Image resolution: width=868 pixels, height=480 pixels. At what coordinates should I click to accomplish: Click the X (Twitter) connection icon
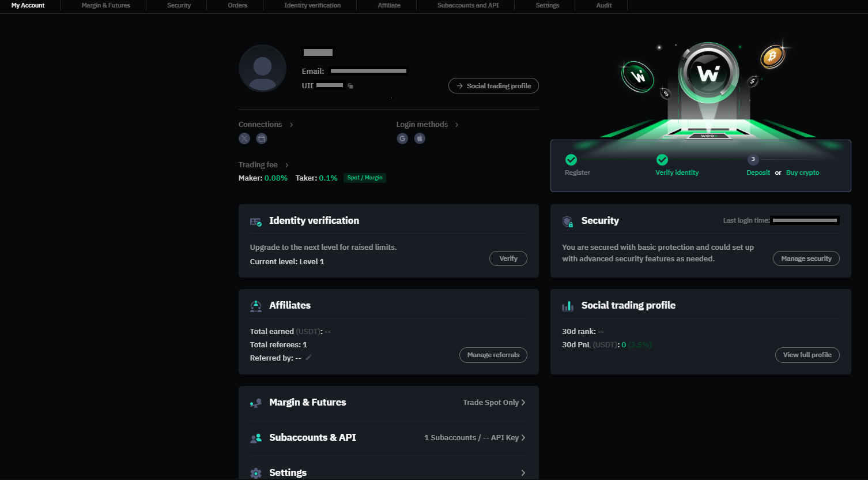244,138
